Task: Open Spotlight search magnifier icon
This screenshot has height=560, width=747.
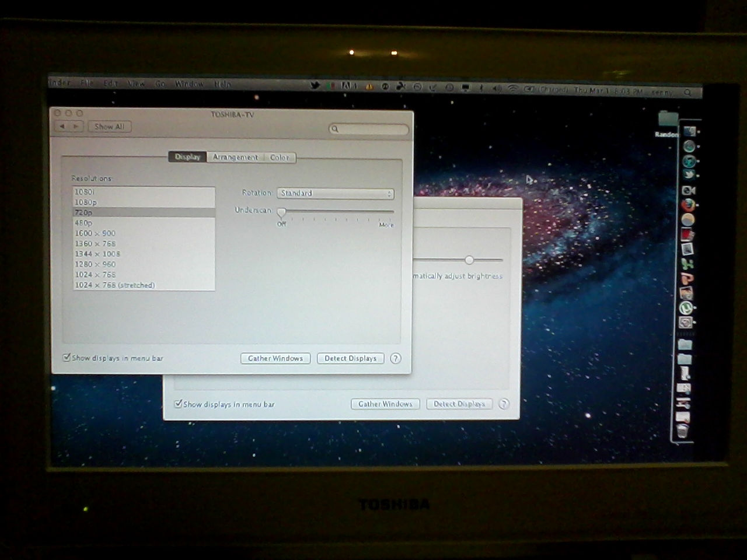Action: click(x=687, y=92)
